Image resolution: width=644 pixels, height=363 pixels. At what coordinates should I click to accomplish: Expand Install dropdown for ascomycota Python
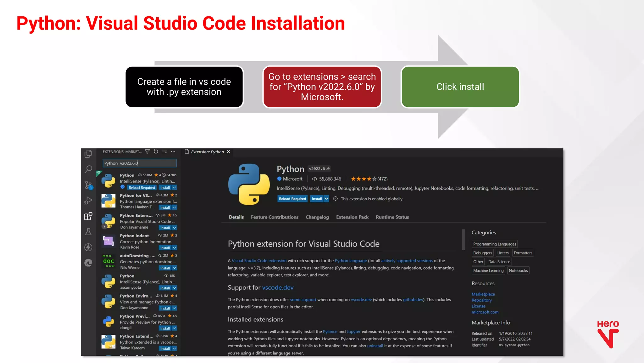175,288
